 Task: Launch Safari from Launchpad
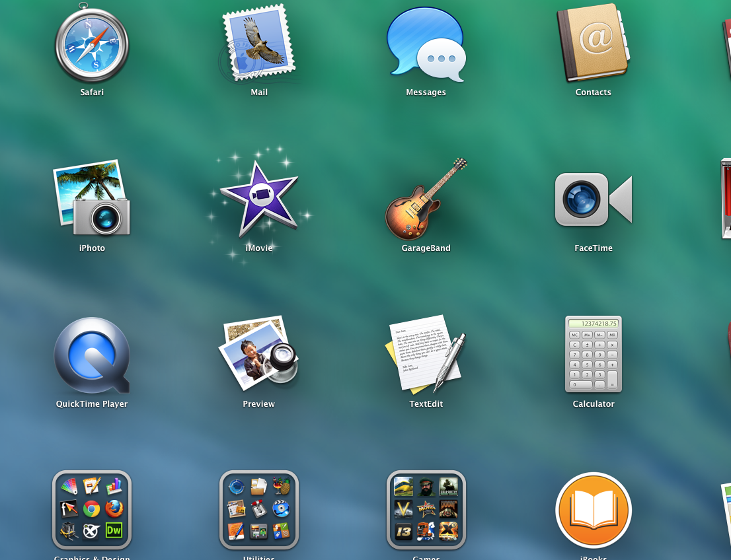[x=92, y=43]
